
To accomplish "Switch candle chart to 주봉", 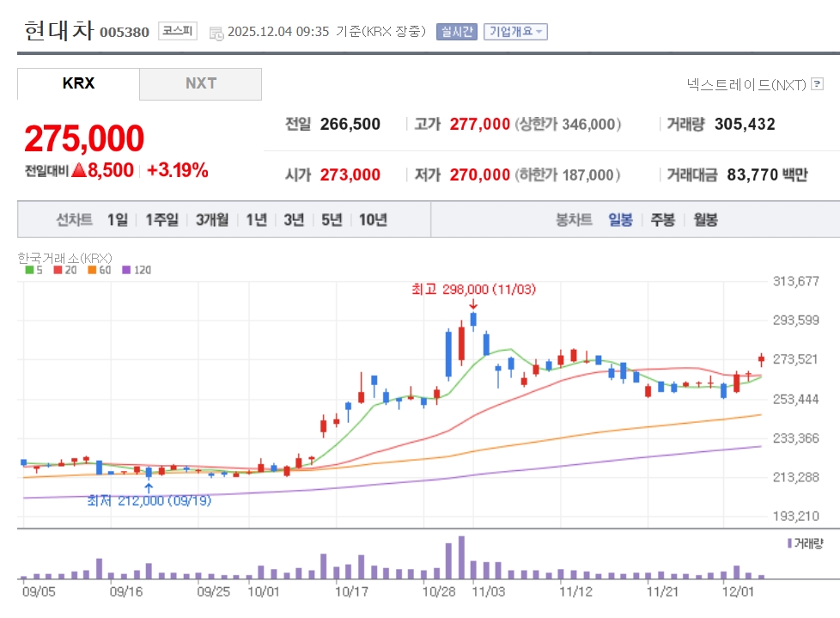I will click(662, 220).
